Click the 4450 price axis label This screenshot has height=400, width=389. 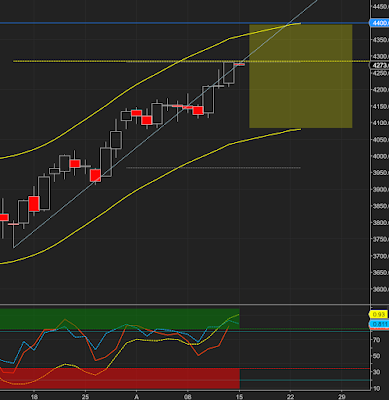pyautogui.click(x=381, y=6)
